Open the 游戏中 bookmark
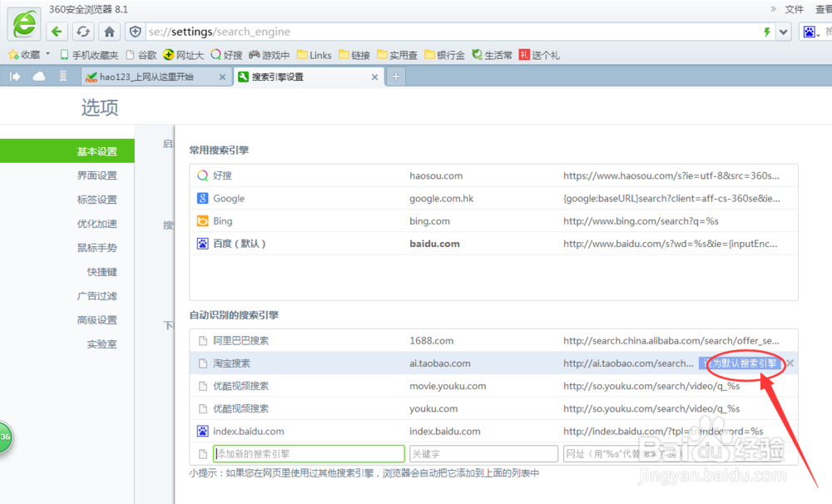Screen dimensions: 832x504 tap(270, 55)
